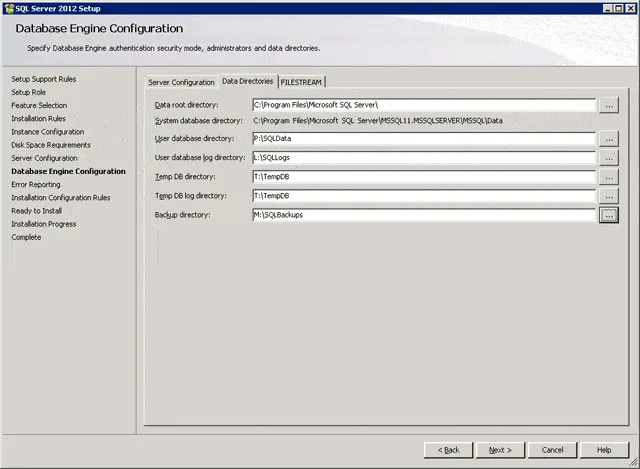Viewport: 640px width, 469px height.
Task: Click inside the Backup directory text box
Action: click(x=423, y=215)
